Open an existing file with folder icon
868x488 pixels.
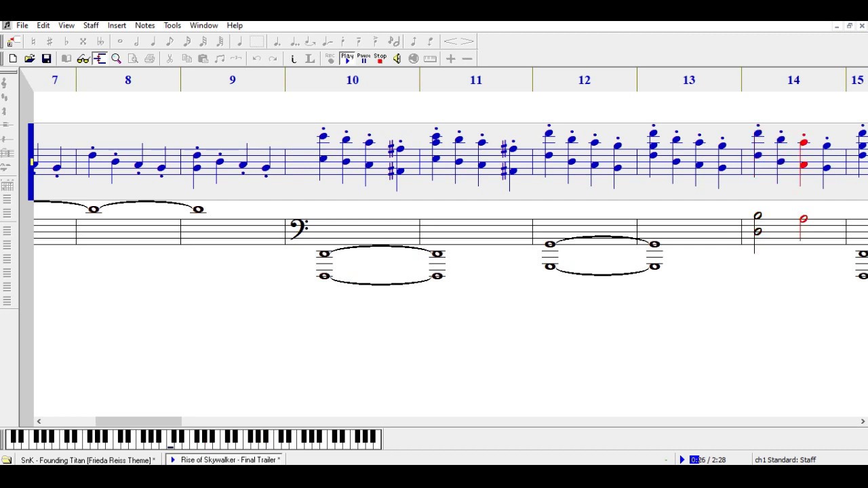pyautogui.click(x=29, y=59)
